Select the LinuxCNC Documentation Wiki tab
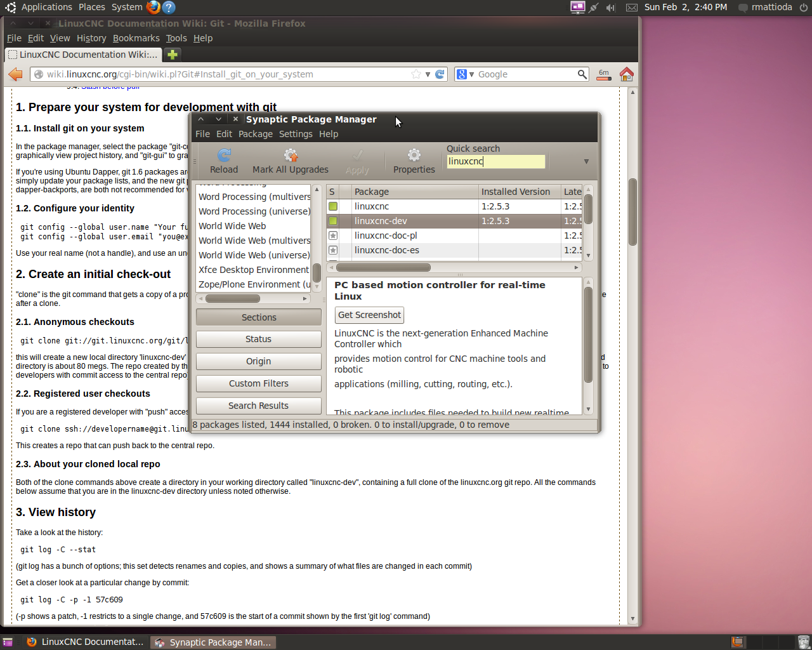The height and width of the screenshot is (650, 812). coord(83,55)
